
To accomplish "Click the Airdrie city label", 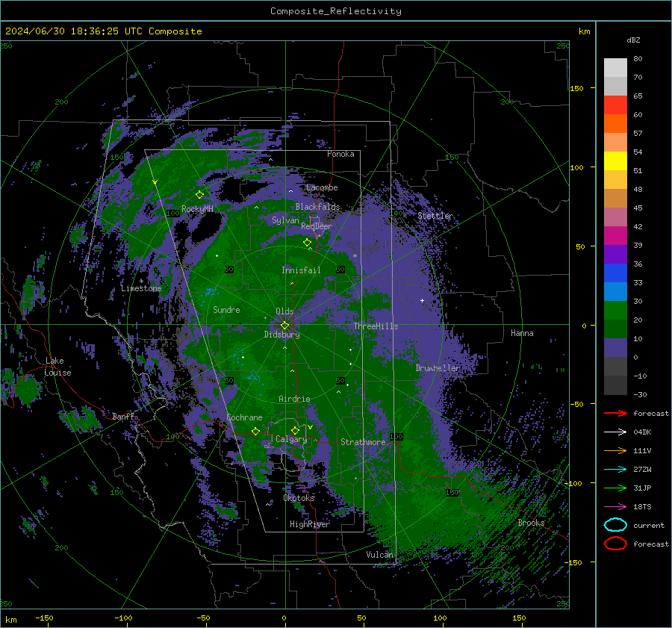I will [x=294, y=399].
